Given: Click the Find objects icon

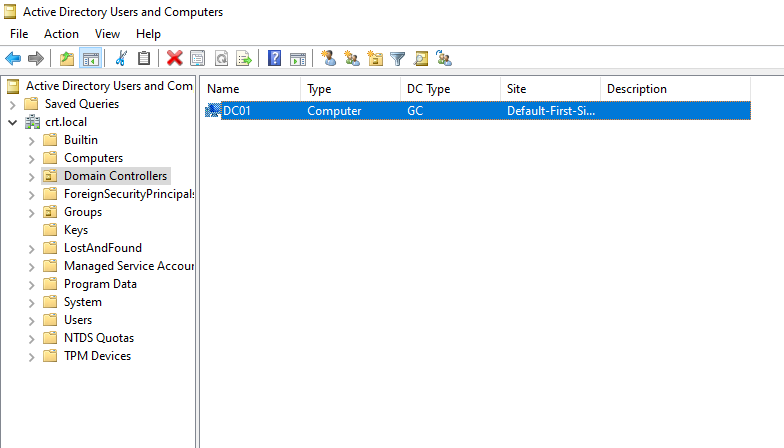Looking at the screenshot, I should (420, 58).
